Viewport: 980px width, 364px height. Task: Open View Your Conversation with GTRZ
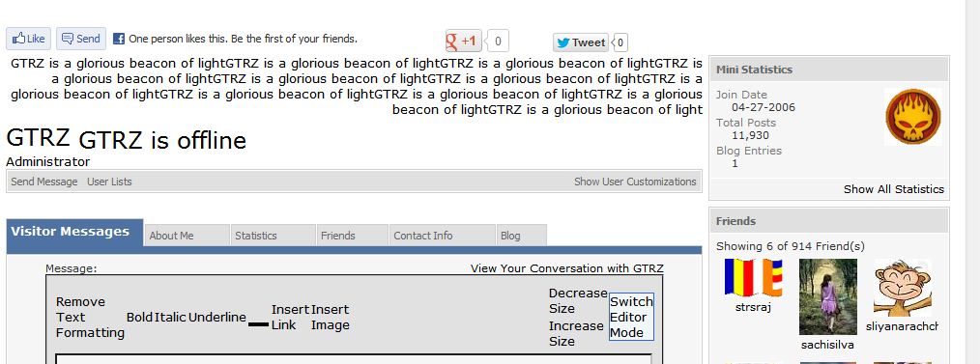coord(567,268)
